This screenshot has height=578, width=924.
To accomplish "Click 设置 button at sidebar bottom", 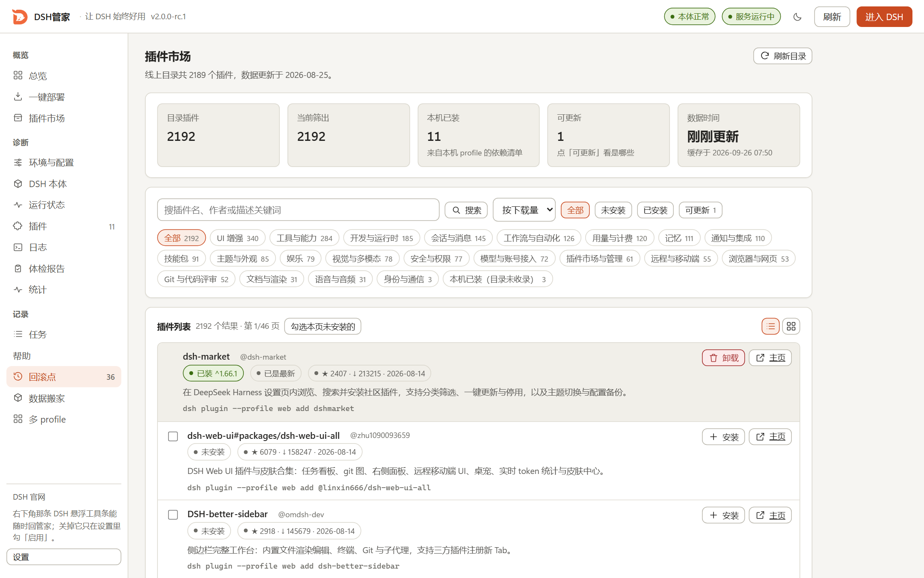I will pos(64,557).
